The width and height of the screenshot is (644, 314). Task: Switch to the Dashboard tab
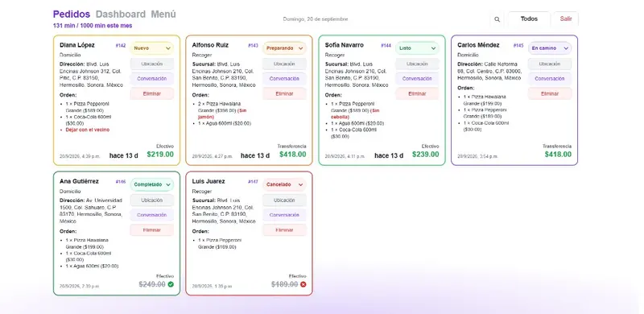[x=121, y=14]
